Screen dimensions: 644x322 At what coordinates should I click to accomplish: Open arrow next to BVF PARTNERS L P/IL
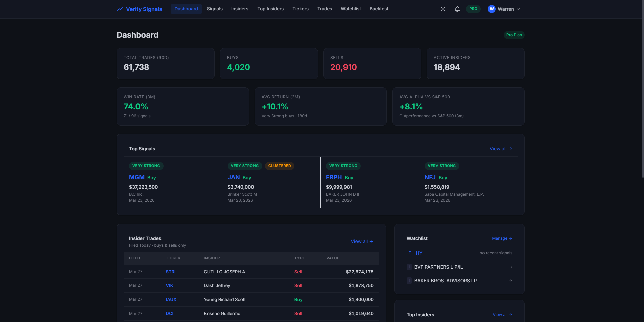pos(510,267)
